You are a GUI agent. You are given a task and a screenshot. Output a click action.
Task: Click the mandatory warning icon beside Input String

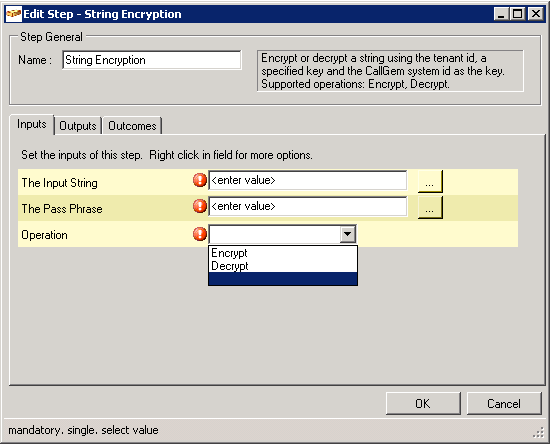click(x=200, y=180)
